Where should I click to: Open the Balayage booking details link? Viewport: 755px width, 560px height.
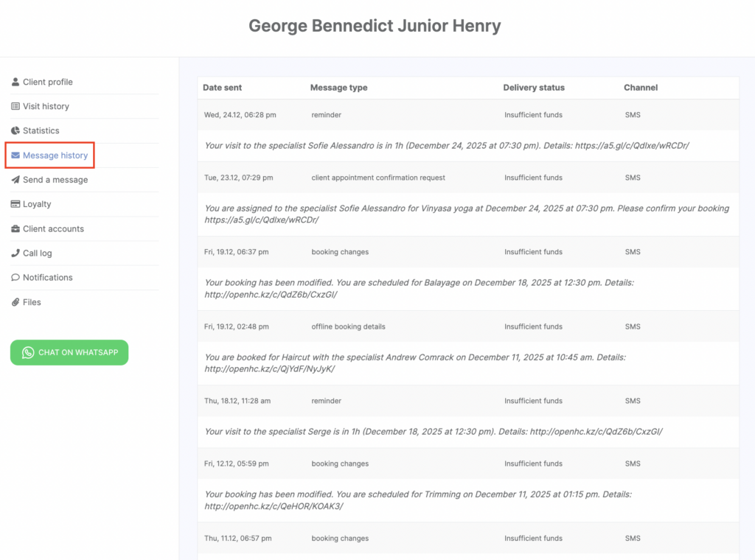(x=271, y=295)
